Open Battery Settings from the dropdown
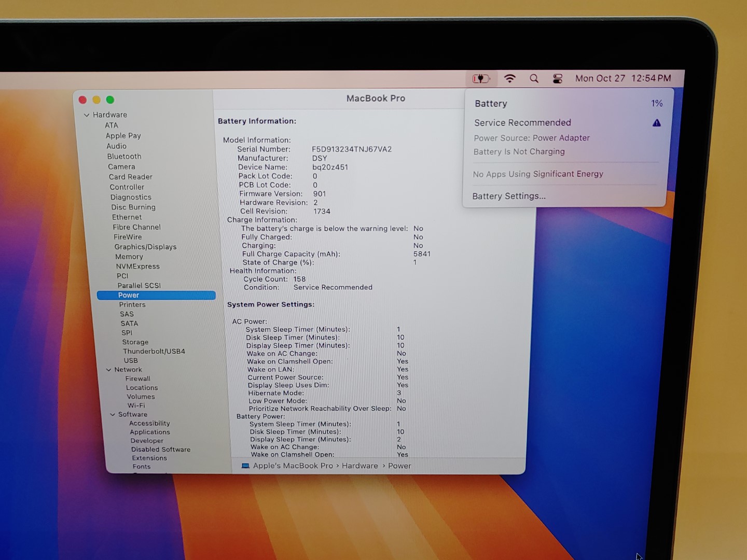Viewport: 747px width, 560px height. point(509,196)
